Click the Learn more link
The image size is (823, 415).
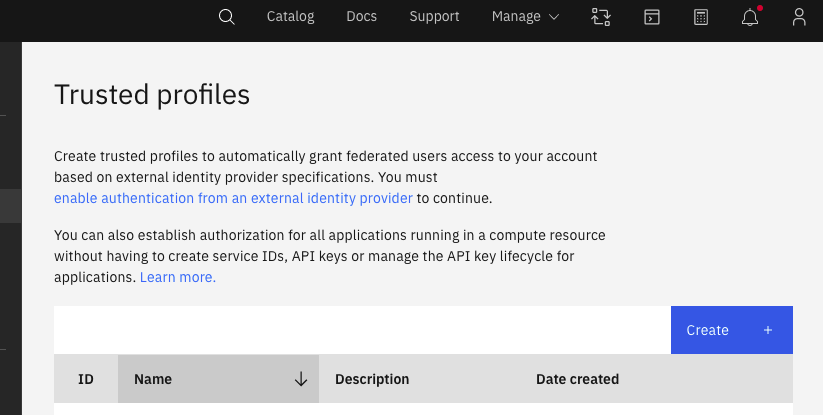178,277
